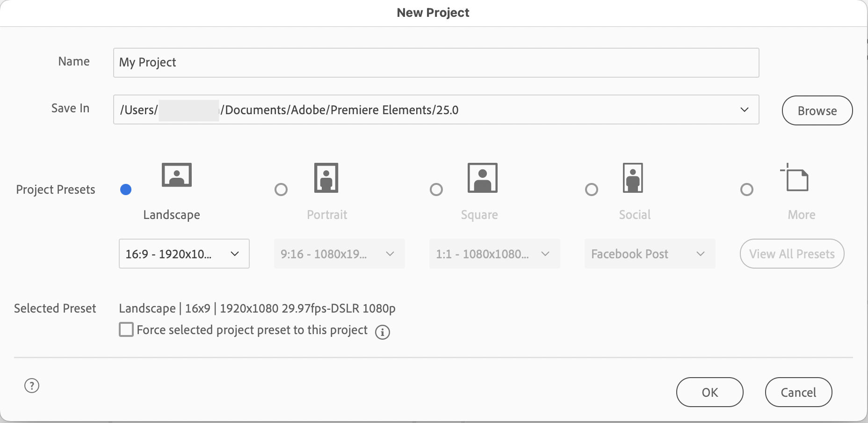Expand the 9:16 portrait resolution dropdown
The width and height of the screenshot is (868, 423).
pyautogui.click(x=339, y=254)
